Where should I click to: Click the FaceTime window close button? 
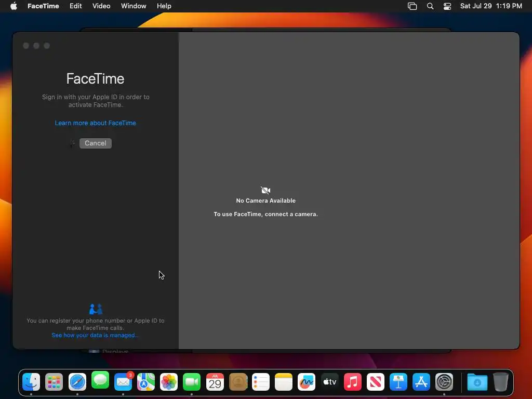pos(26,46)
